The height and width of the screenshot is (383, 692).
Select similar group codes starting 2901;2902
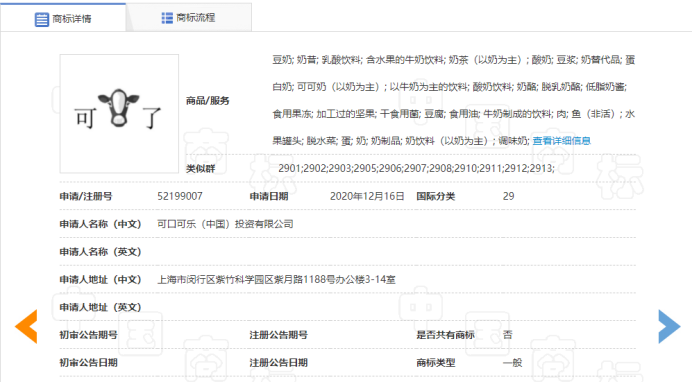click(416, 168)
